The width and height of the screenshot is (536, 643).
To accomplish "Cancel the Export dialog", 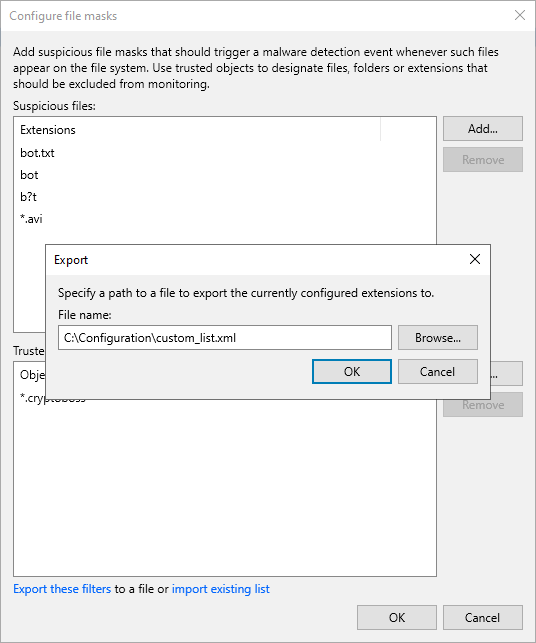I will pos(438,372).
